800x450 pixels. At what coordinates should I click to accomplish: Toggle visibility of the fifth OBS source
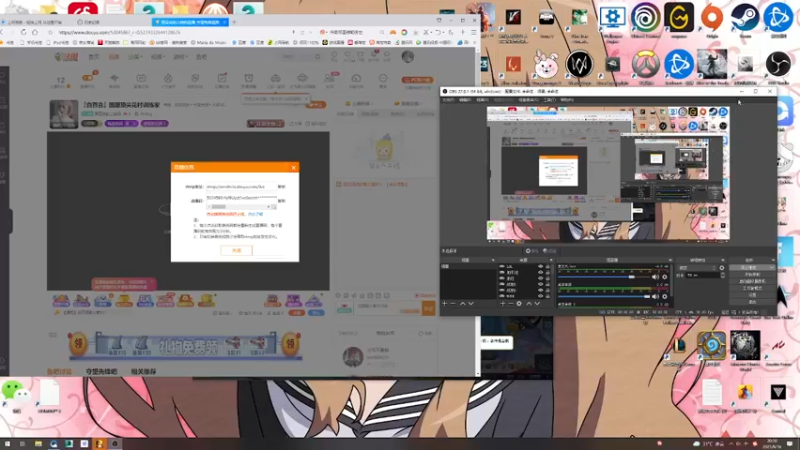click(x=540, y=290)
